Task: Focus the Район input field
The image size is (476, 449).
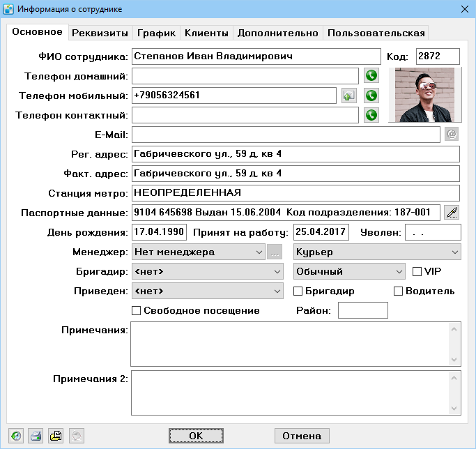Action: click(363, 310)
